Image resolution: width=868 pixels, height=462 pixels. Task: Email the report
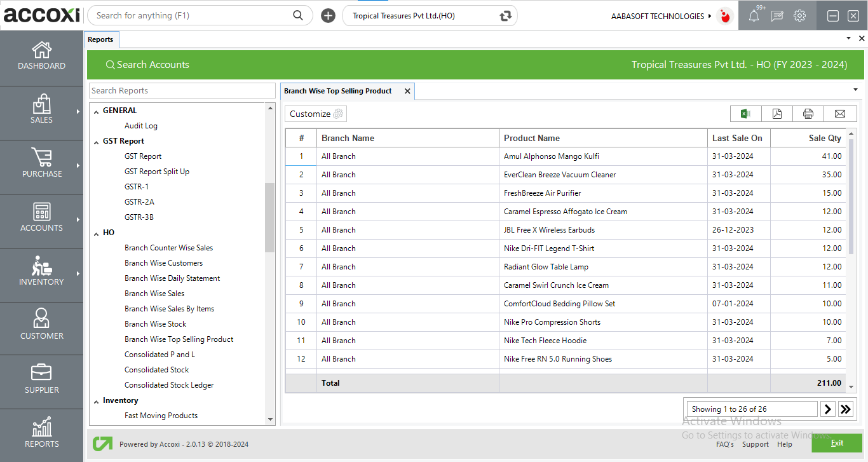[840, 113]
